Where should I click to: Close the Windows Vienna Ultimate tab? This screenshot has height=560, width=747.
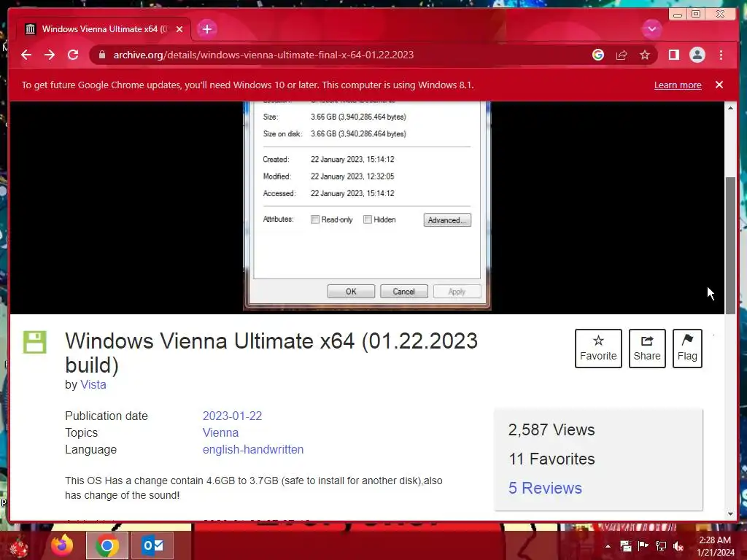(179, 29)
